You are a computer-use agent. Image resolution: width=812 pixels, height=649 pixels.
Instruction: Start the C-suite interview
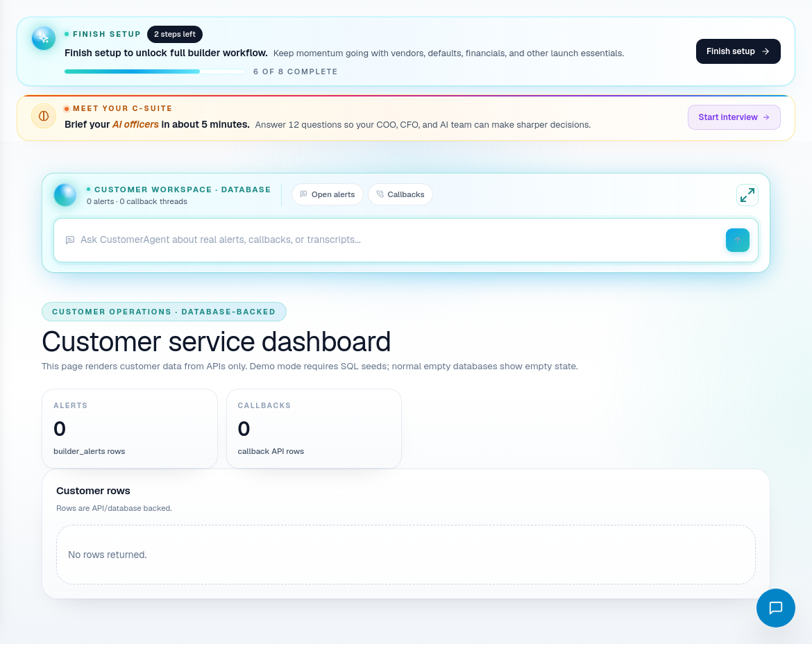tap(734, 117)
